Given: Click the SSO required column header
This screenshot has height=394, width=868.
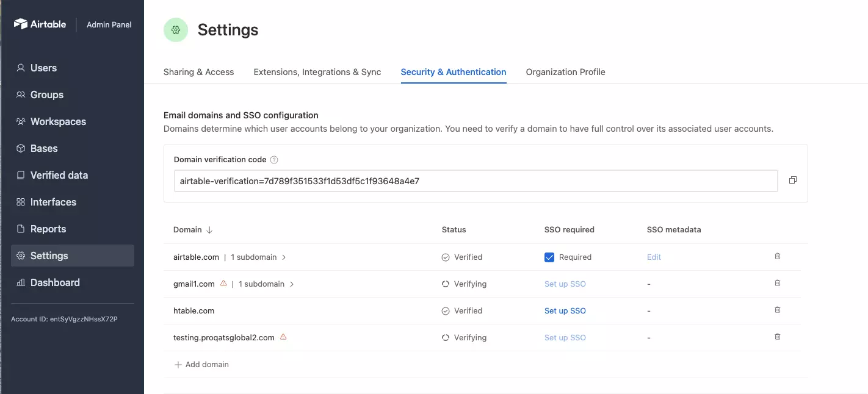Looking at the screenshot, I should [x=570, y=230].
